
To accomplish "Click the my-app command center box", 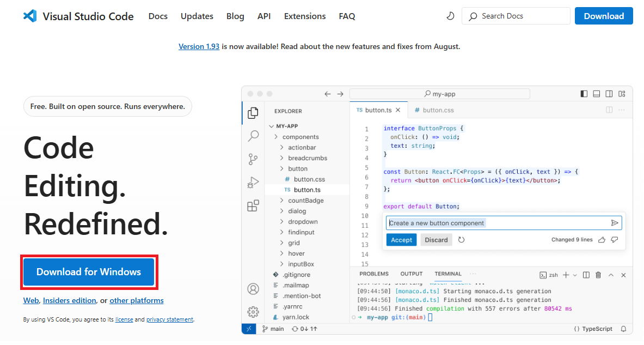I will [x=439, y=94].
